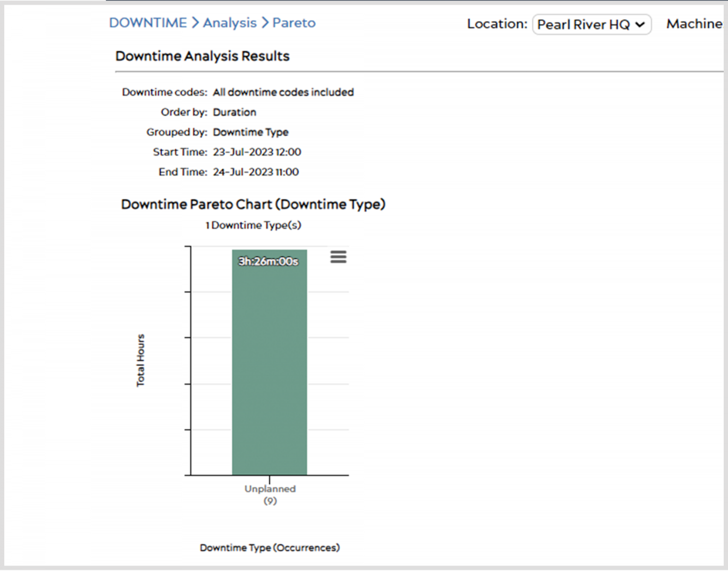Image resolution: width=728 pixels, height=571 pixels.
Task: Click the green Unplanned downtime bar
Action: 269,362
